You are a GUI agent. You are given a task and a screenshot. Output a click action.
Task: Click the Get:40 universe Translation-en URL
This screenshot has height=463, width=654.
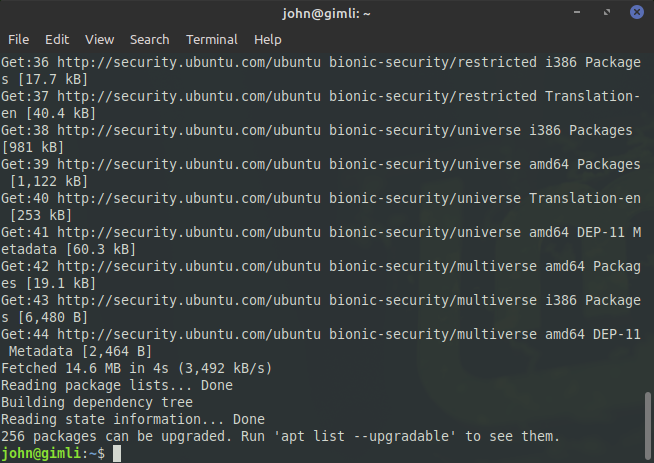coord(189,199)
